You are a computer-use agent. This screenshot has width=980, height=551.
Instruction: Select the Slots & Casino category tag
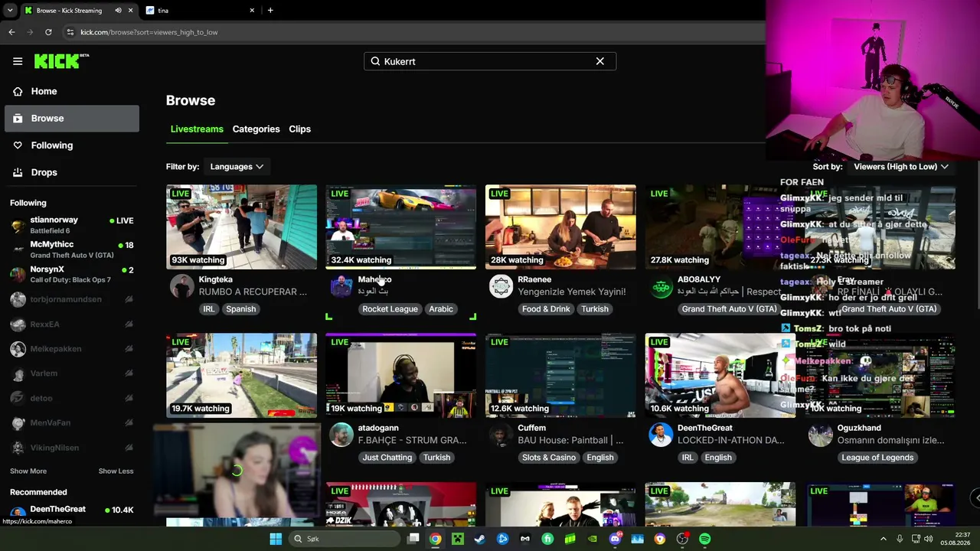[x=549, y=458]
